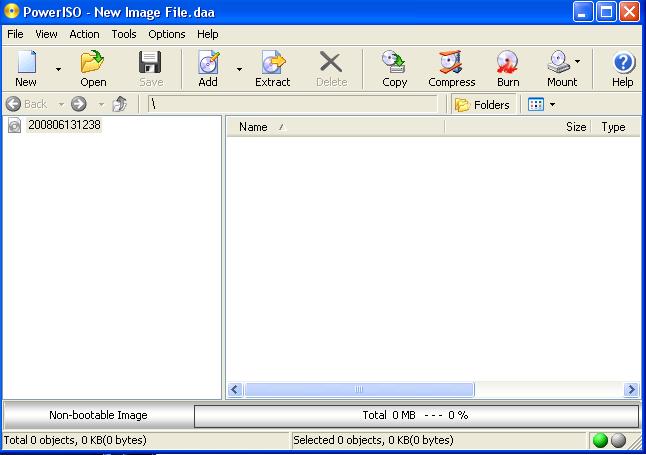The height and width of the screenshot is (455, 646).
Task: Click the gray status indicator light
Action: [x=618, y=440]
